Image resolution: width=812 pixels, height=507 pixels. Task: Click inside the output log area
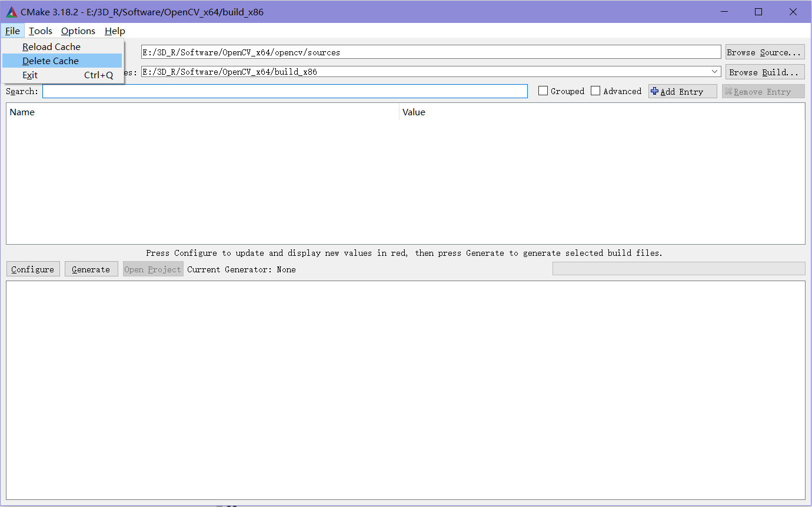[x=405, y=390]
